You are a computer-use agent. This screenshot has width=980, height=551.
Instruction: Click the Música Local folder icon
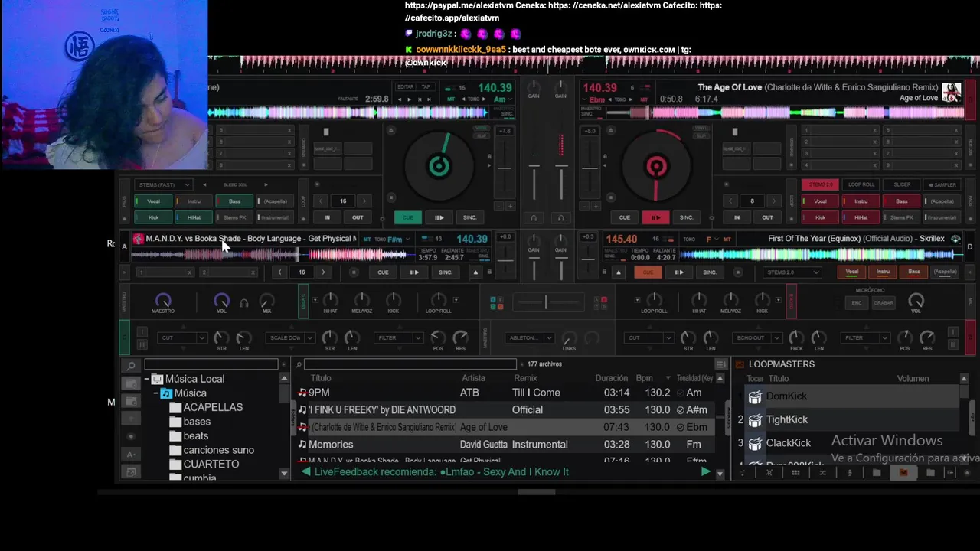157,379
